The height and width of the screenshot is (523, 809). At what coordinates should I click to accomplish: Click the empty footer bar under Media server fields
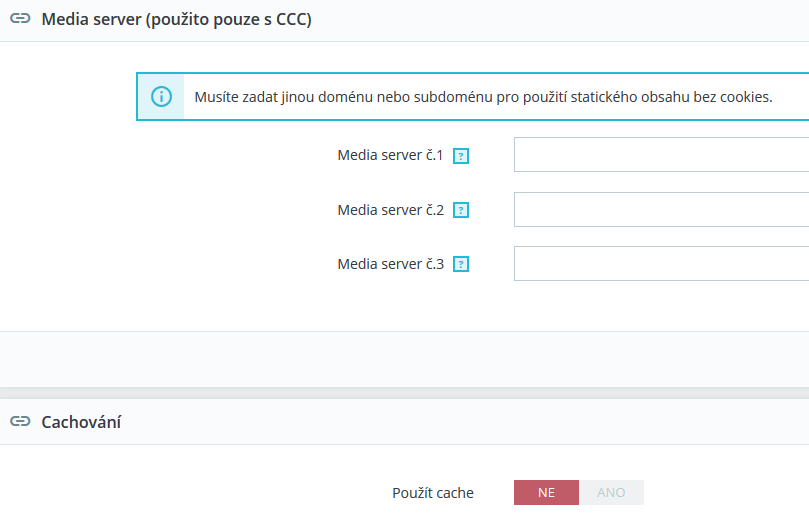point(404,358)
